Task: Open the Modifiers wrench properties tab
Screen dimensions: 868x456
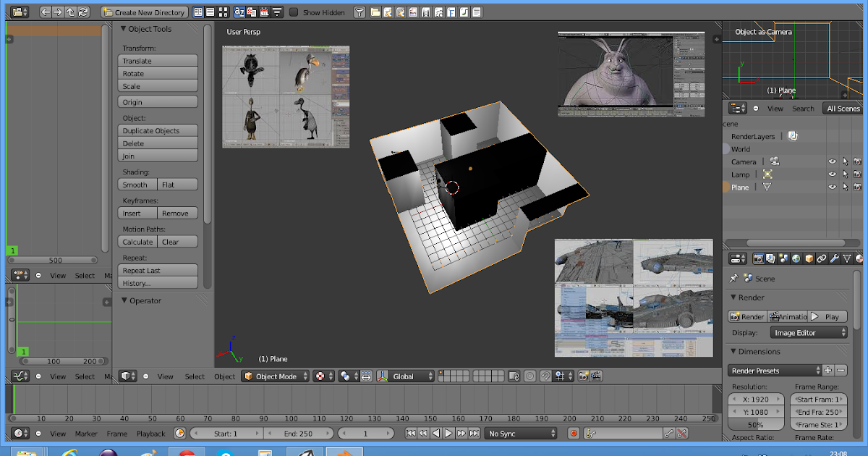Action: [x=834, y=258]
